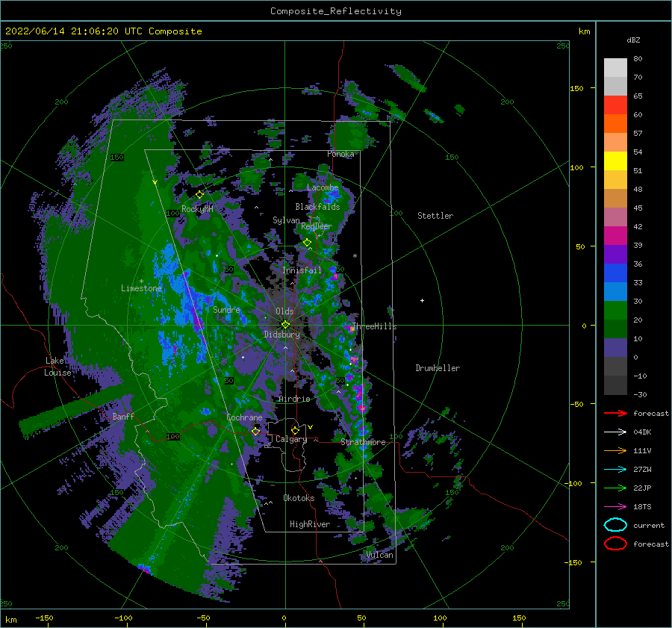Select the magenta 18TS arrow icon

pyautogui.click(x=615, y=507)
